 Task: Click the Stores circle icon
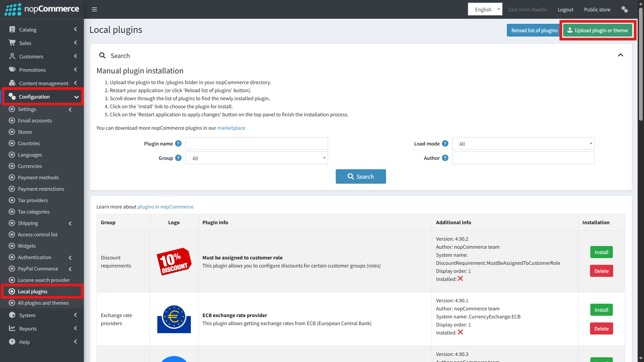pos(12,132)
